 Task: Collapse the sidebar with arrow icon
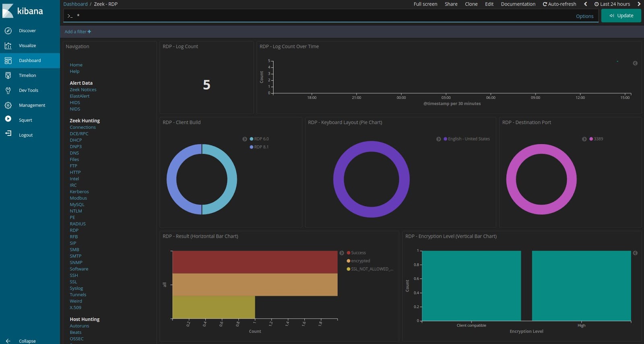tap(8, 341)
